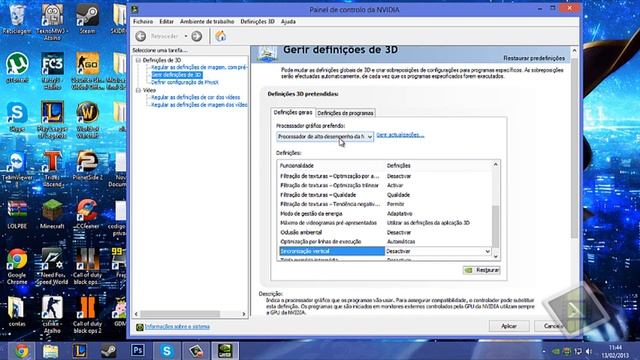The width and height of the screenshot is (640, 360).
Task: Open the CCleaner desktop shortcut
Action: [x=87, y=214]
